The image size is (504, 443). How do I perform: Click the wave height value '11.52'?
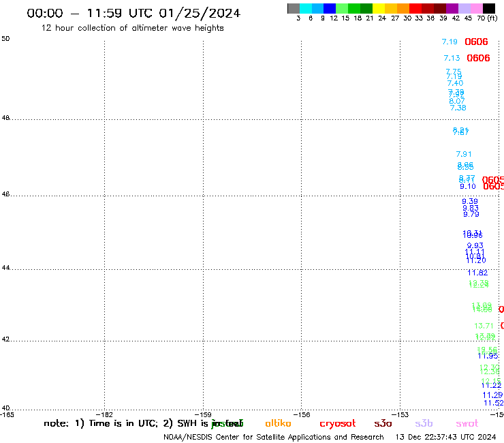pyautogui.click(x=494, y=403)
